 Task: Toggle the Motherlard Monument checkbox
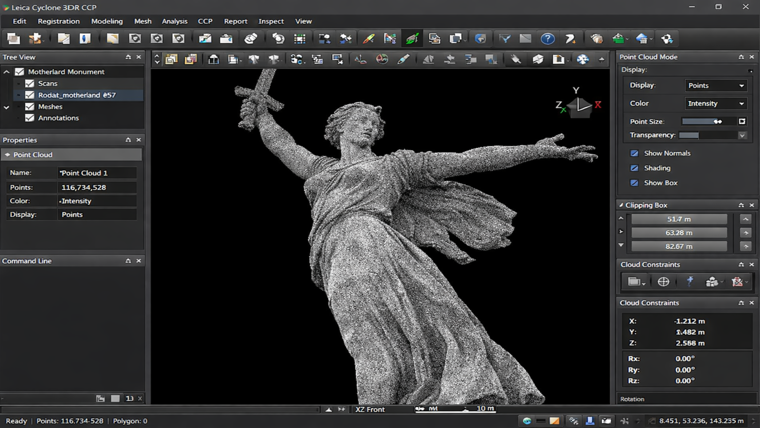(19, 72)
